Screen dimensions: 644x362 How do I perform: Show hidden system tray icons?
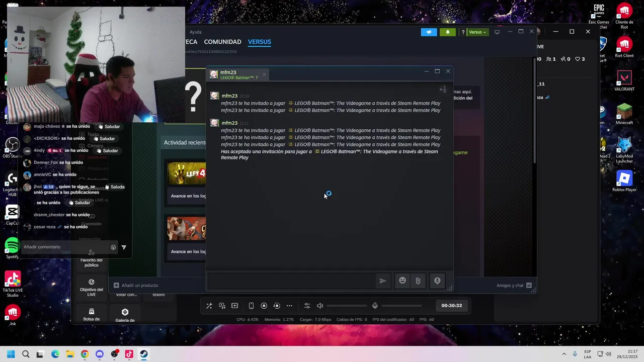563,354
